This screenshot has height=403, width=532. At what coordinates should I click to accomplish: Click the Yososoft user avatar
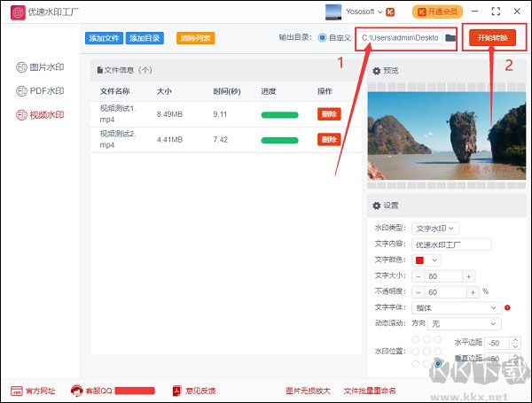coord(333,12)
